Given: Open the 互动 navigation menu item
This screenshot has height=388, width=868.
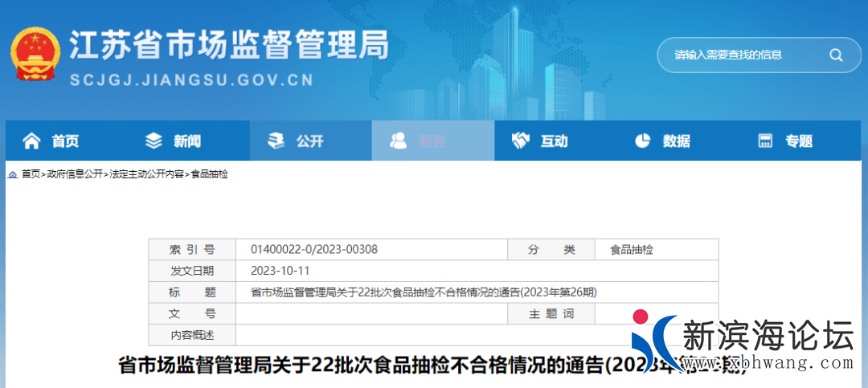Looking at the screenshot, I should (x=554, y=141).
